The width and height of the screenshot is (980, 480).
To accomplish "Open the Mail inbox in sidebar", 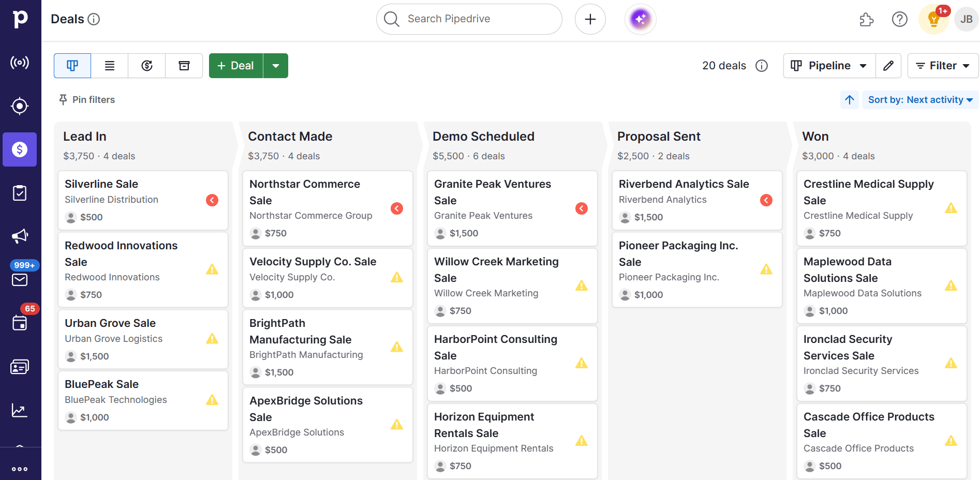I will click(20, 280).
